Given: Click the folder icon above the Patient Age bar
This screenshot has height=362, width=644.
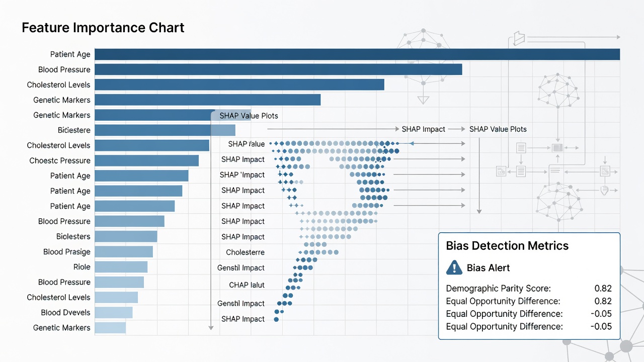Looking at the screenshot, I should (519, 37).
